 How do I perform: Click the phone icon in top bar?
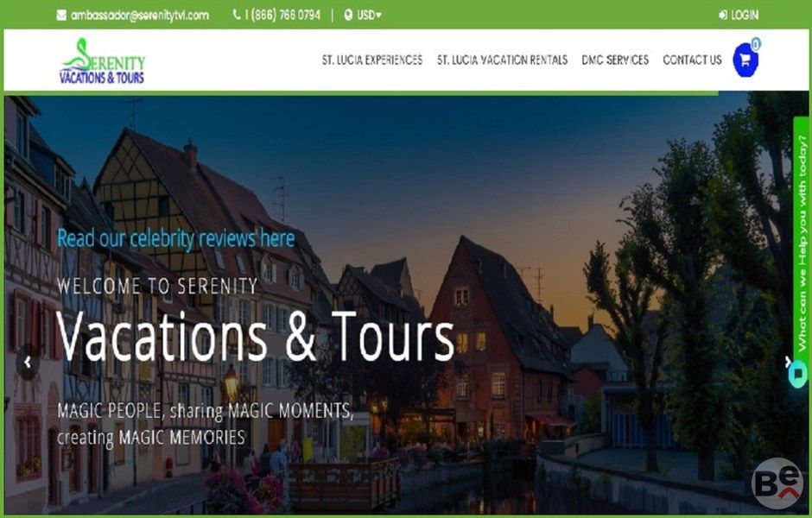(x=237, y=15)
